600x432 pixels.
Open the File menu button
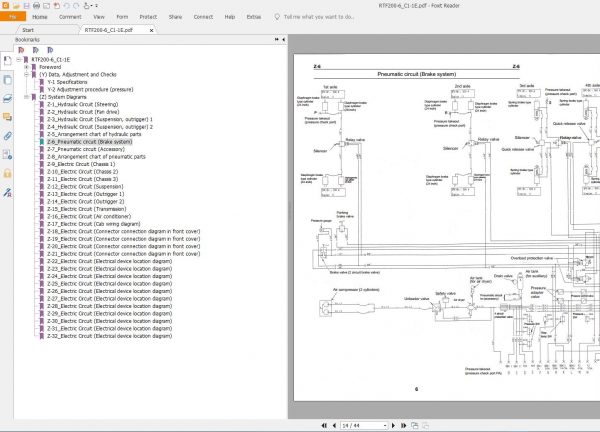pyautogui.click(x=11, y=17)
